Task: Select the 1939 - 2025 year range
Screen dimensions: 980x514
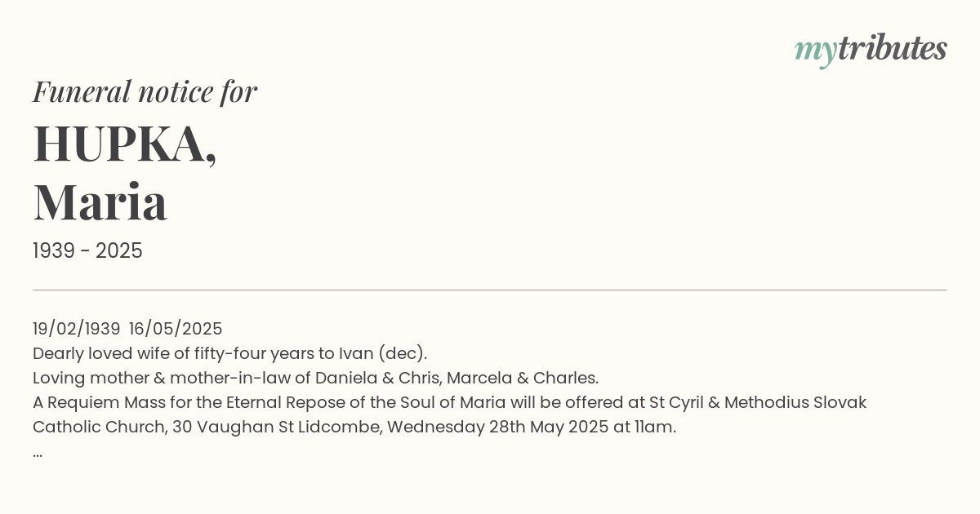Action: [87, 251]
